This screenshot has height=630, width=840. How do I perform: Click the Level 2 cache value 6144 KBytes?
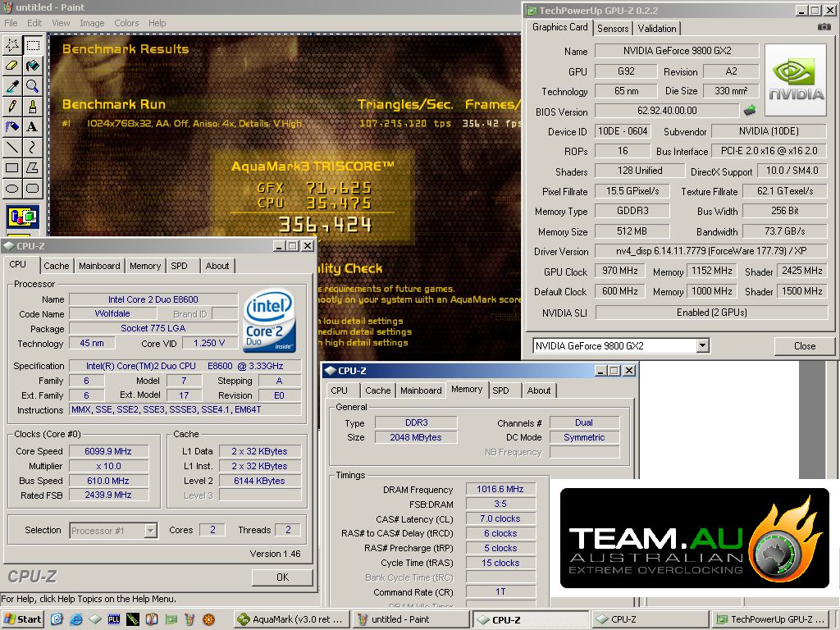[259, 481]
